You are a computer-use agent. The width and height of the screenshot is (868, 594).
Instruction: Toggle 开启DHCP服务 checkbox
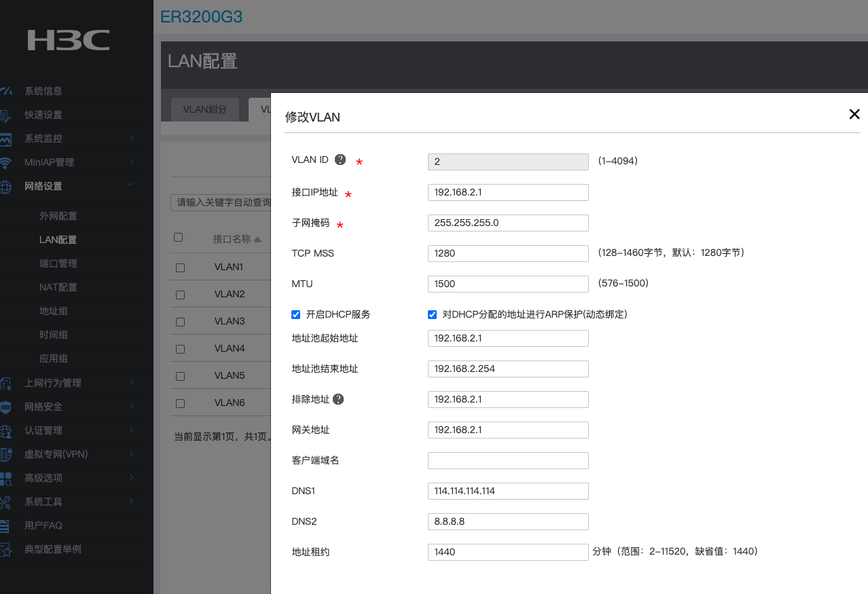296,314
